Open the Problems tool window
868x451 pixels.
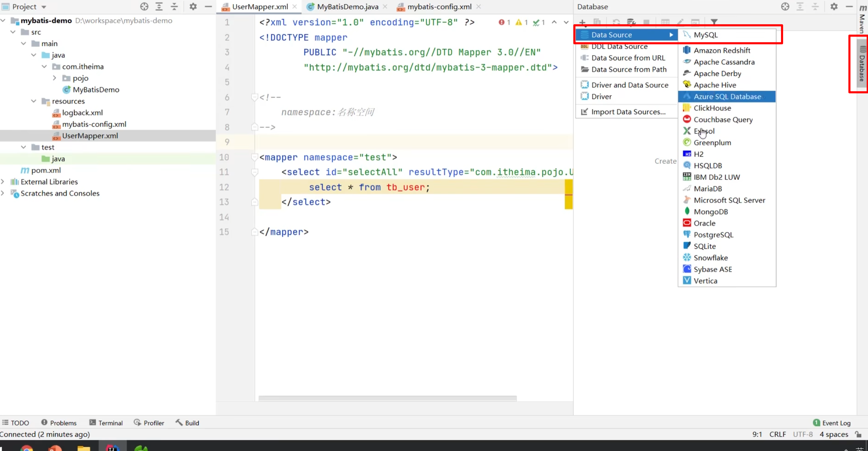(x=59, y=423)
